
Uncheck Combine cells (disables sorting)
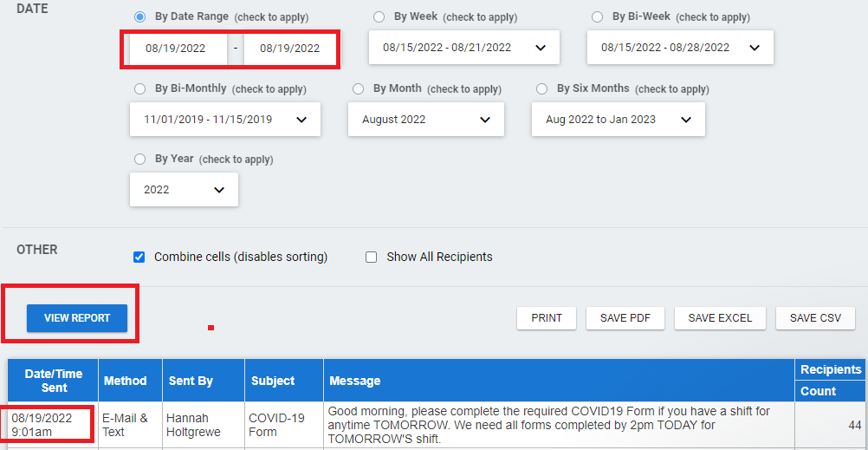[139, 258]
